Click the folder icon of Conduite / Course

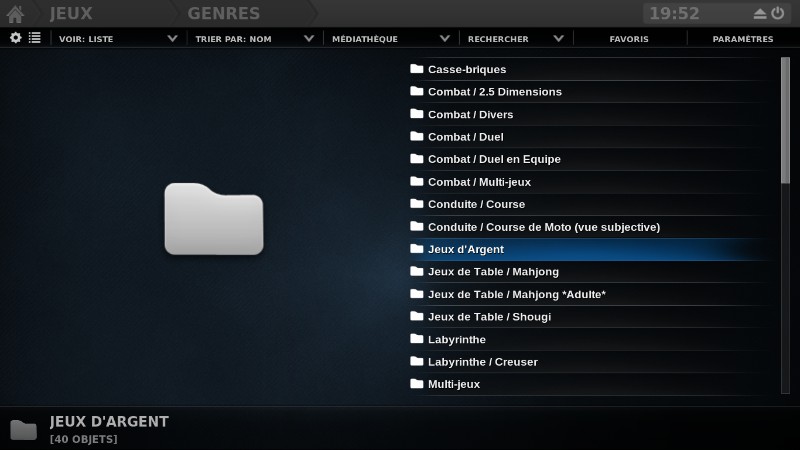[x=417, y=203]
